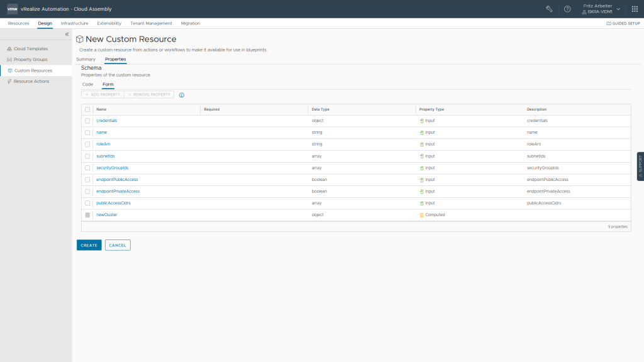Toggle the select-all checkbox in table header
Viewport: 644px width, 362px height.
click(x=87, y=109)
